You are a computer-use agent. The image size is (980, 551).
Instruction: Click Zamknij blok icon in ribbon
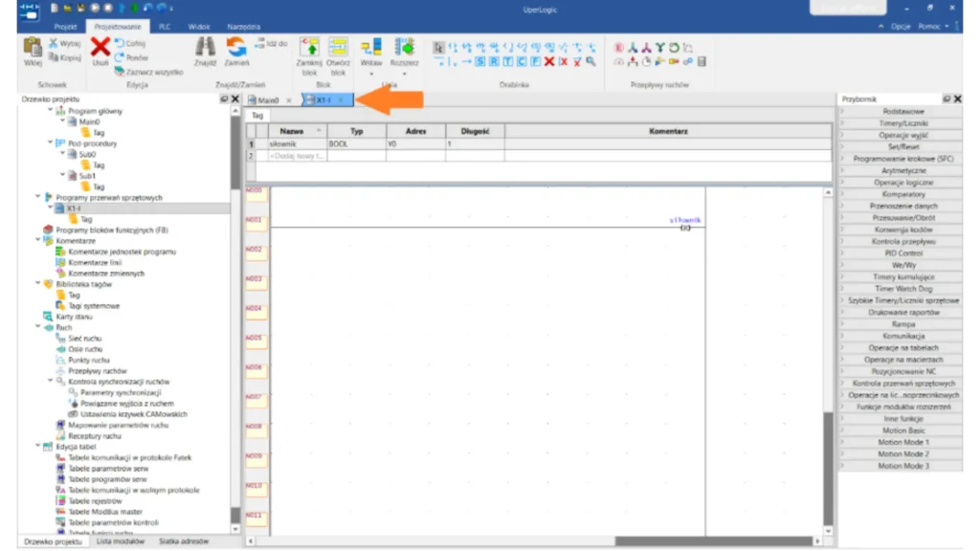pyautogui.click(x=309, y=48)
